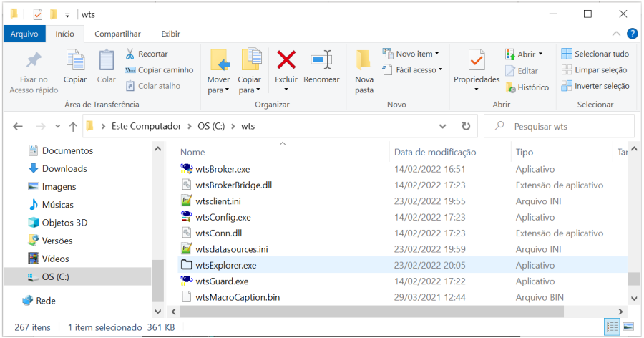The height and width of the screenshot is (338, 644).
Task: Switch to the Compartilhar tab
Action: [117, 34]
